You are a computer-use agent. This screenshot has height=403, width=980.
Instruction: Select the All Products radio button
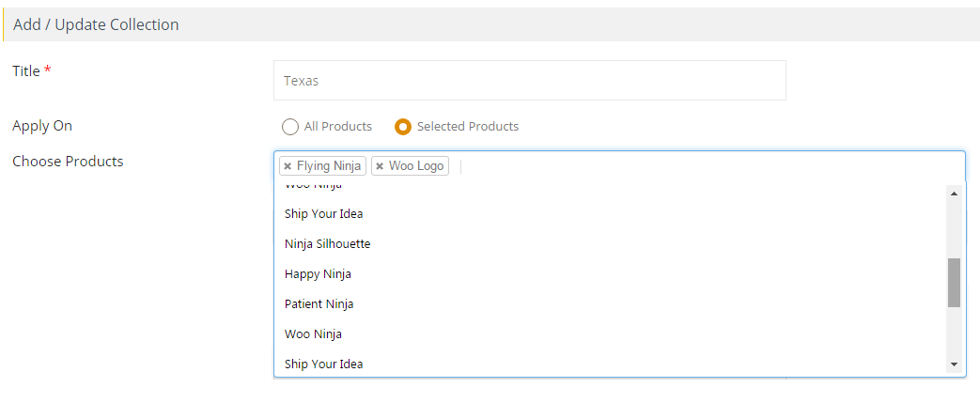290,127
